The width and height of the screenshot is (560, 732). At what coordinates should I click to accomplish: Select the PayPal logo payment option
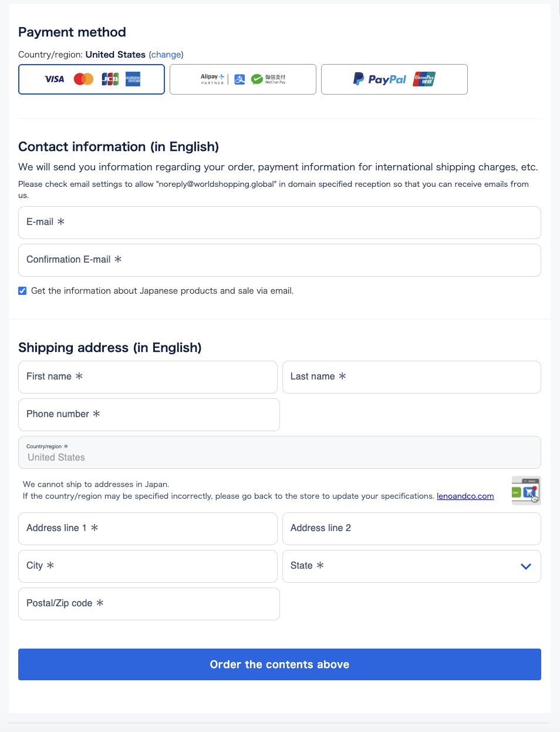(380, 79)
